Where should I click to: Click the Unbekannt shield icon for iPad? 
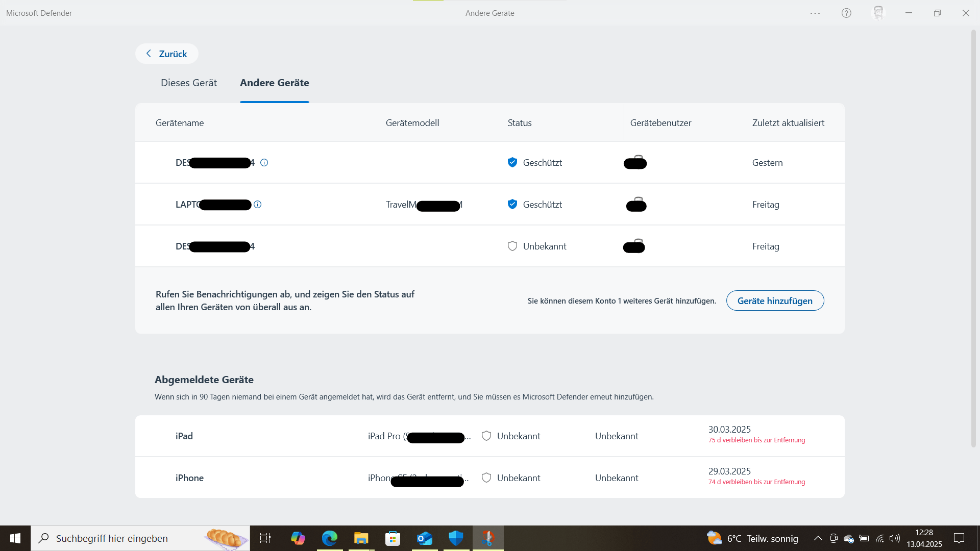pyautogui.click(x=486, y=436)
